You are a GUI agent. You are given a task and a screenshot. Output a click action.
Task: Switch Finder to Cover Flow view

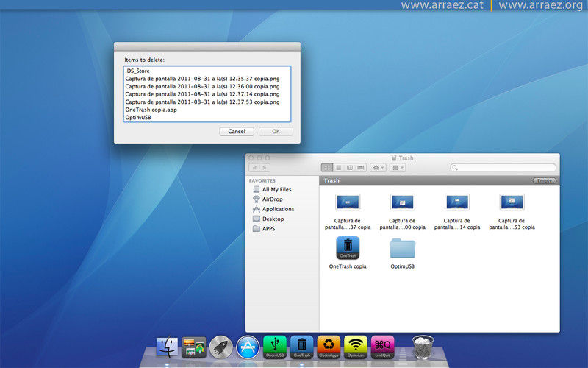pyautogui.click(x=361, y=168)
